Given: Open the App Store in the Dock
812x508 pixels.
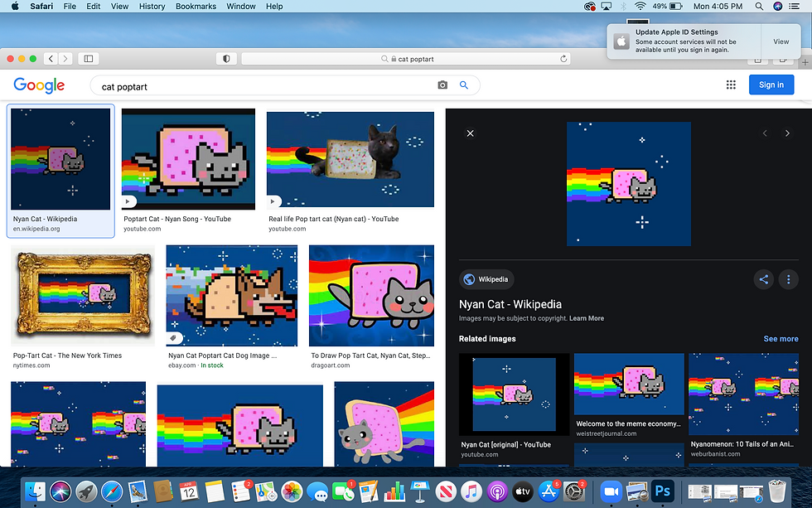Looking at the screenshot, I should point(548,491).
